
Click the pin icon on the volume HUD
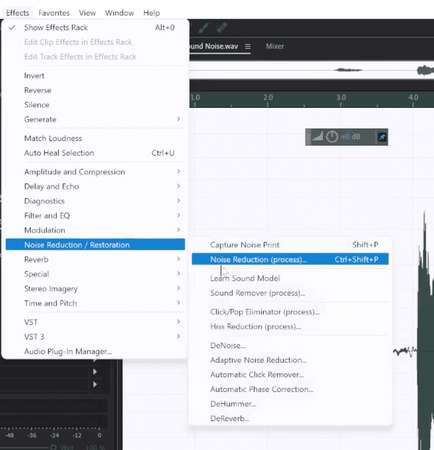(382, 137)
